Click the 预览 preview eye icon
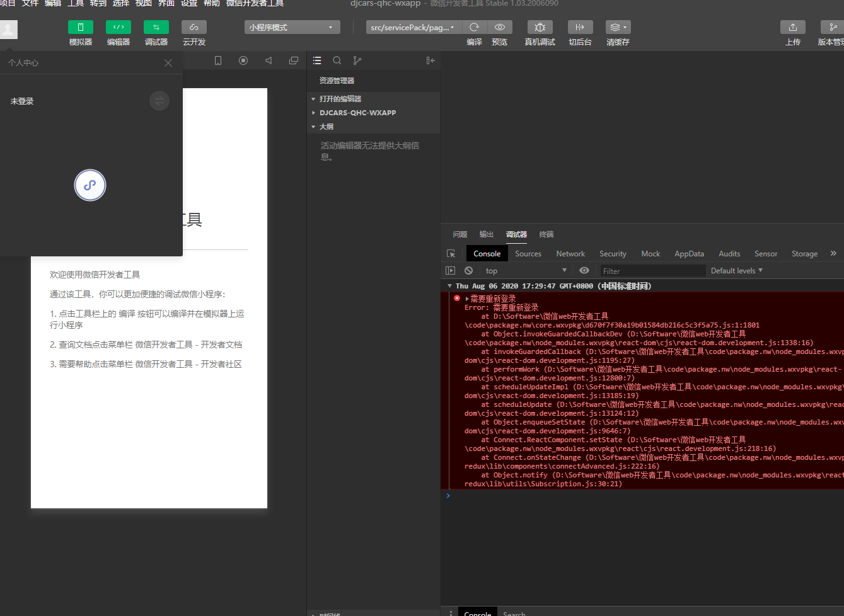Viewport: 844px width, 616px height. [x=500, y=27]
